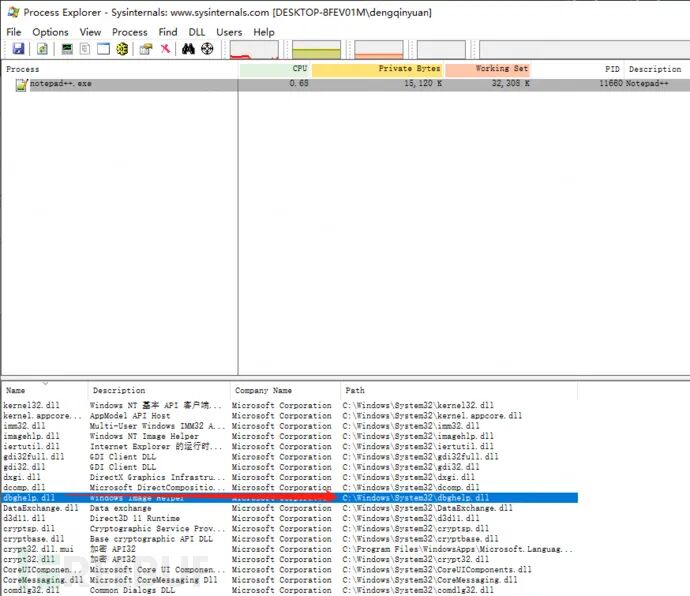Click the orange I/O mini graph
Image resolution: width=690 pixels, height=596 pixels.
pos(379,50)
